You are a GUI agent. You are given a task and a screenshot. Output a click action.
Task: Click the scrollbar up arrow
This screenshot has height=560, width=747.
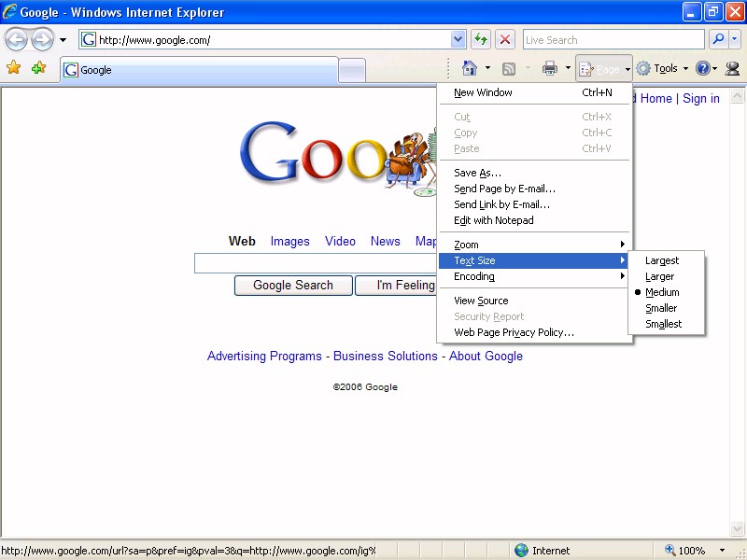point(737,96)
